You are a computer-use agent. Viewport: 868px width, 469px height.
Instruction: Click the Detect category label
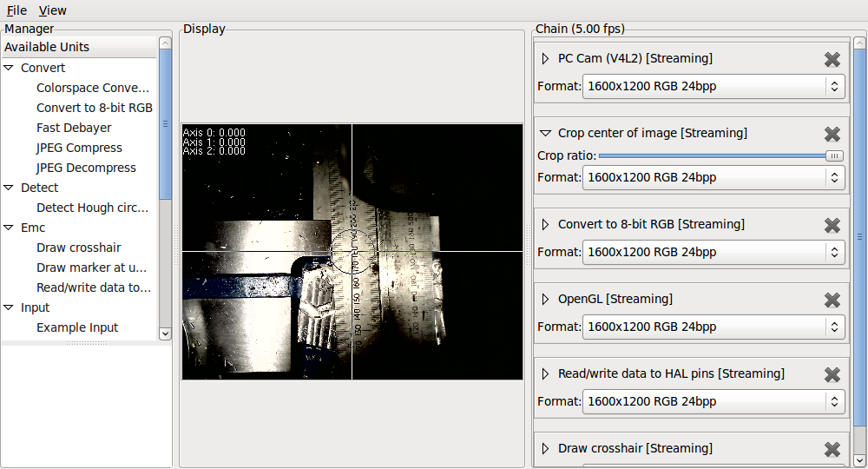(x=39, y=188)
